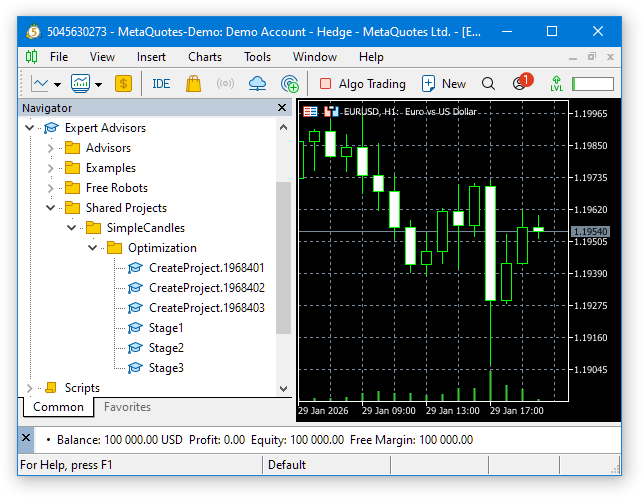
Task: Click the Navigator vertical scrollbar thumb
Action: pos(283,258)
